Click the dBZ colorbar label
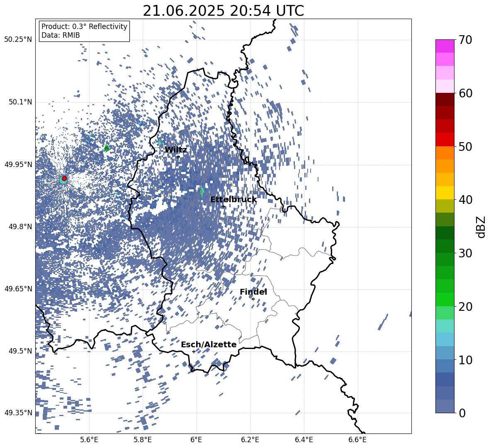This screenshot has width=491, height=448. tap(481, 227)
